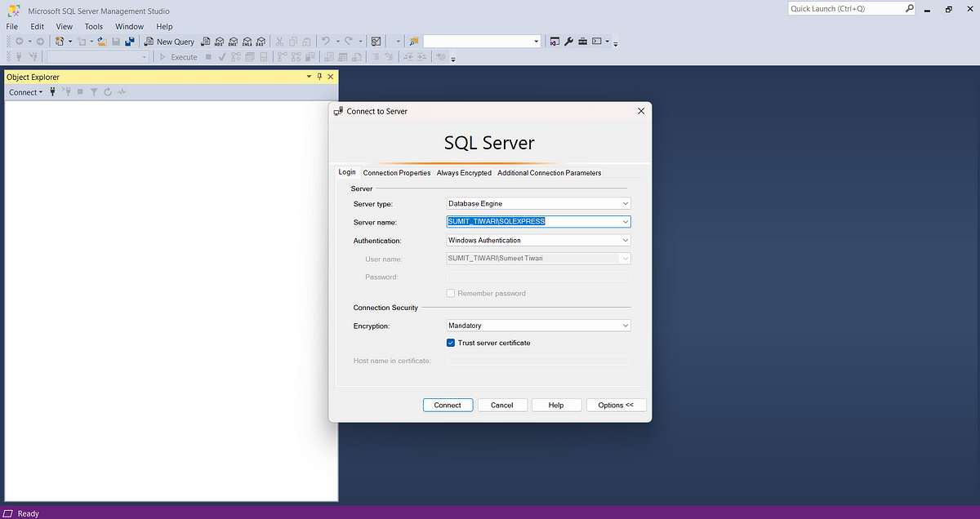980x519 pixels.
Task: Open the View menu
Action: (x=65, y=26)
